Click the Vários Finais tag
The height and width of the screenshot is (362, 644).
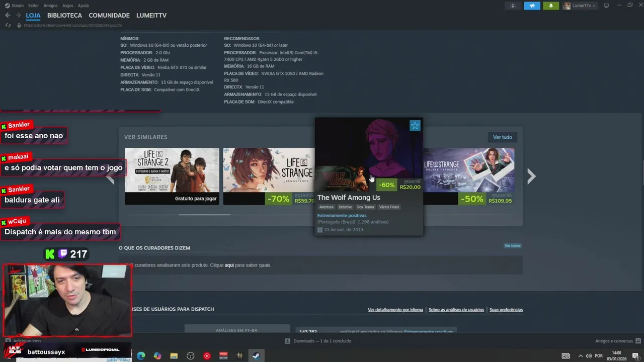click(389, 207)
